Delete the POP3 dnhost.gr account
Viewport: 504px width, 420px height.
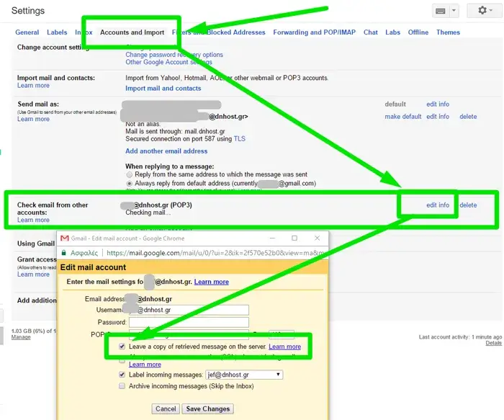(468, 205)
